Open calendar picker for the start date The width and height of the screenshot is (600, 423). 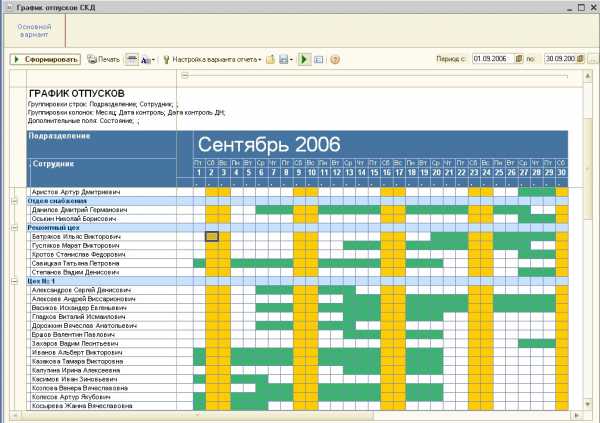(x=519, y=59)
